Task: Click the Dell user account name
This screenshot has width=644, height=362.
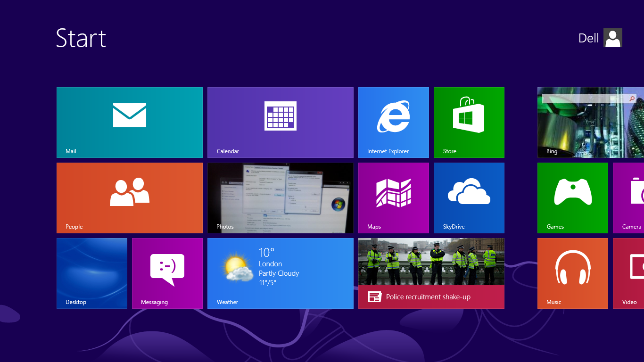Action: tap(588, 38)
